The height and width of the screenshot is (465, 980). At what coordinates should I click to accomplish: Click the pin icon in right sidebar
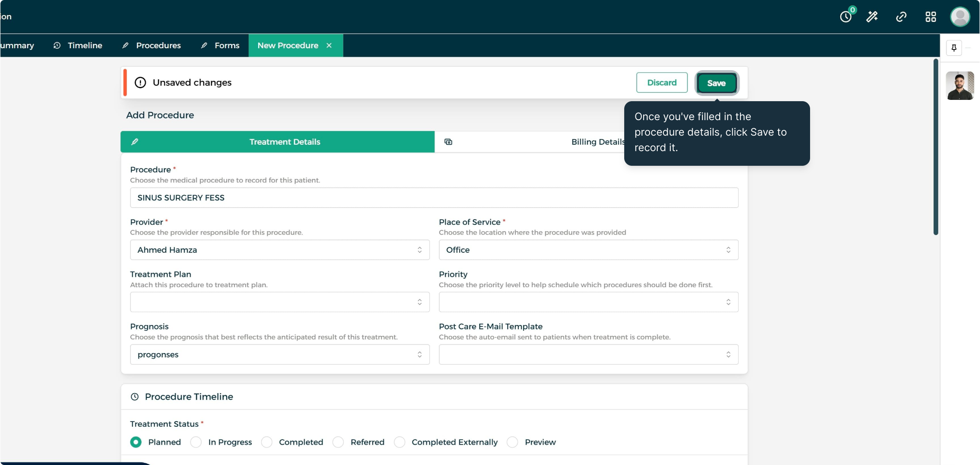pos(954,48)
